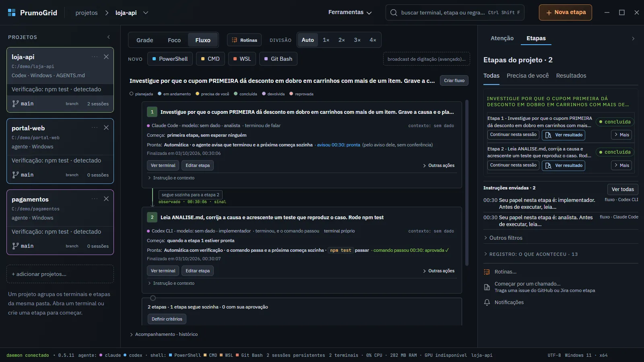Switch to Foco view
The width and height of the screenshot is (644, 362).
[x=174, y=40]
